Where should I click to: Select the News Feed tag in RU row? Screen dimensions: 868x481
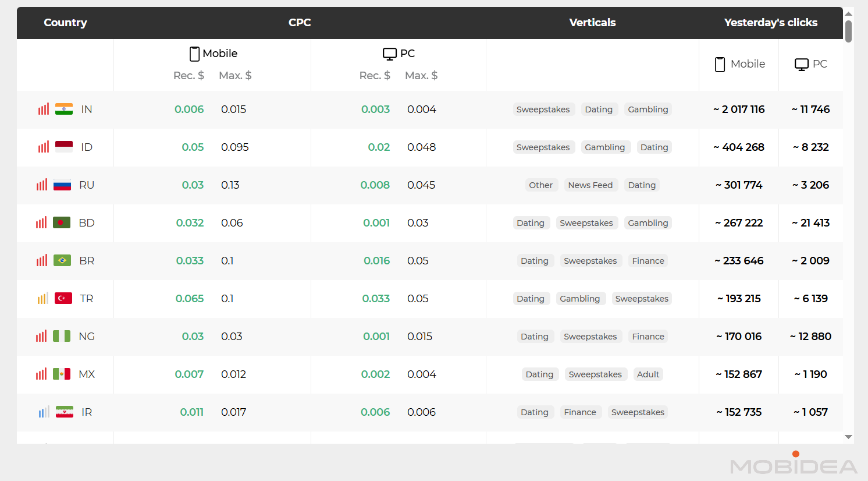[x=590, y=185]
